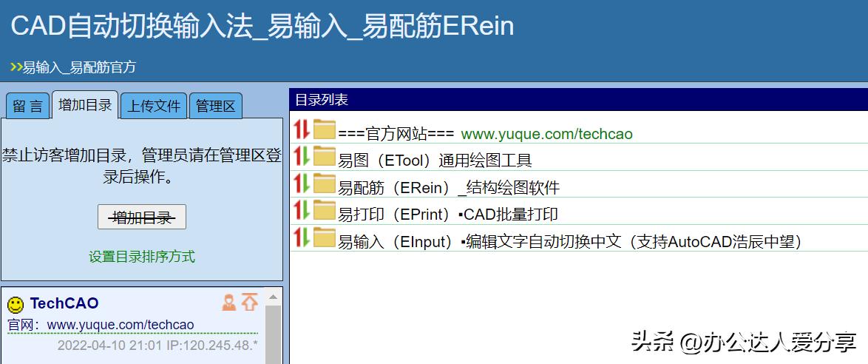Open 易打印（EPrint）CAD批量打印 directory

point(448,215)
